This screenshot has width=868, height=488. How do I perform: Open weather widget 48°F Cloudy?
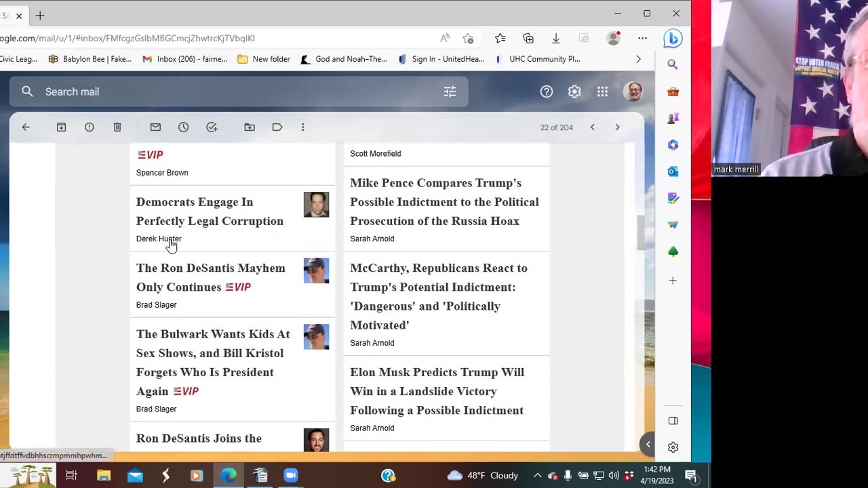483,475
